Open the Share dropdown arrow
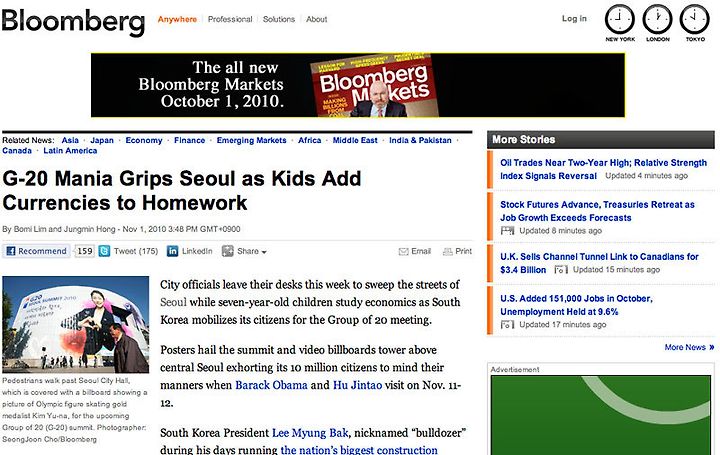This screenshot has height=455, width=720. (x=264, y=252)
